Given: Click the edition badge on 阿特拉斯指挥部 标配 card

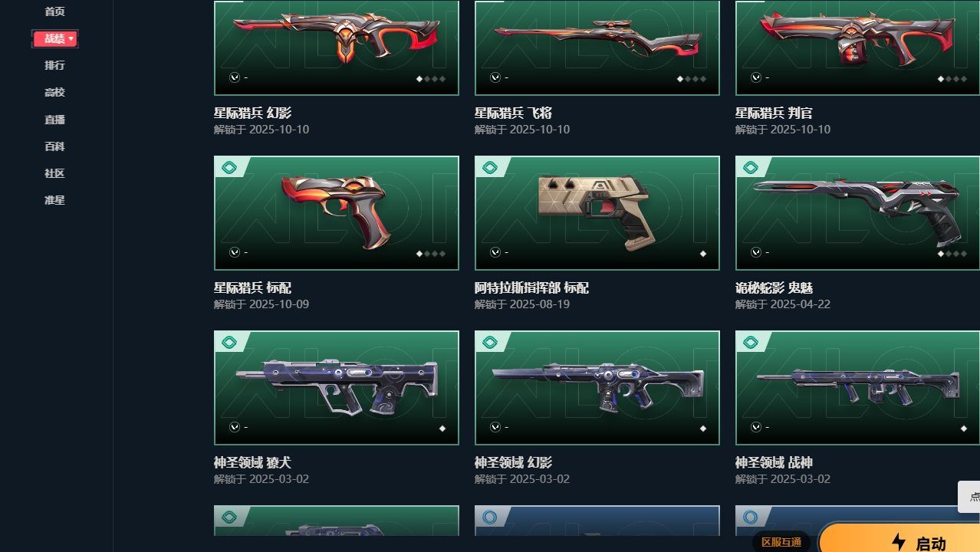Looking at the screenshot, I should click(489, 167).
